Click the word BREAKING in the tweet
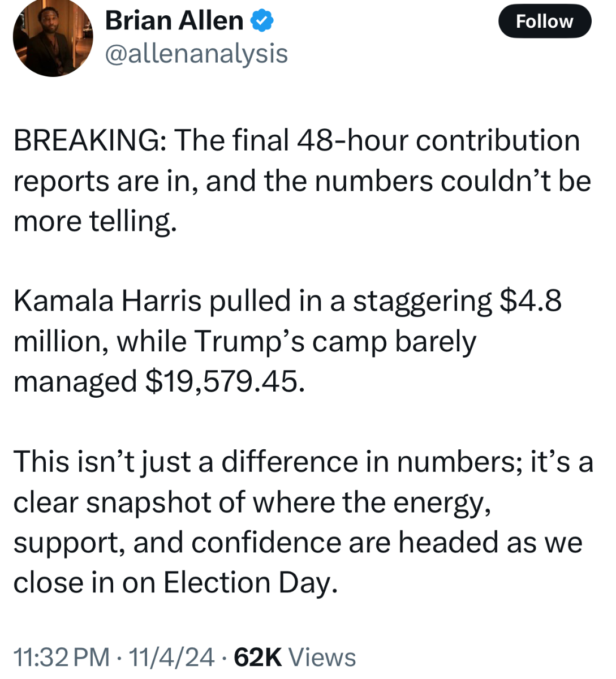 (87, 140)
